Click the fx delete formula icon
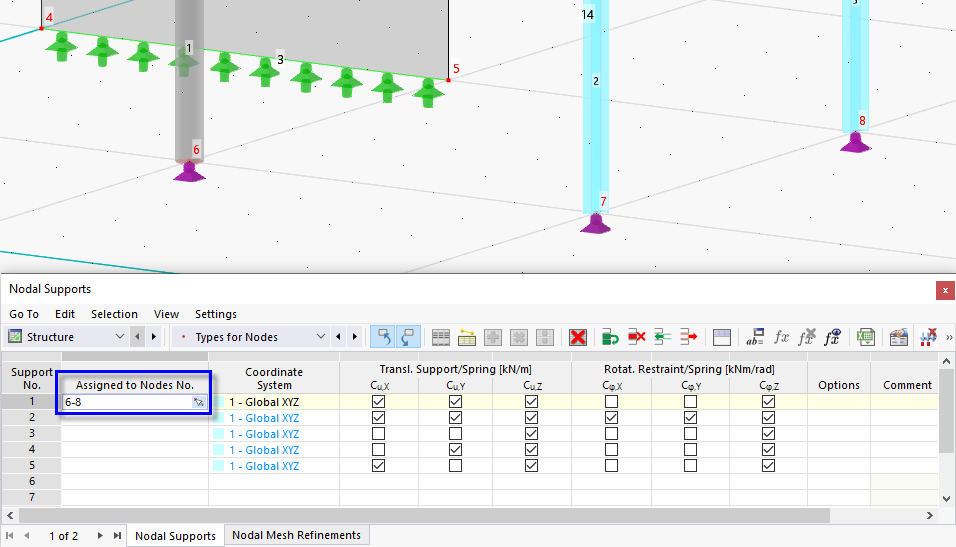The height and width of the screenshot is (547, 956). pyautogui.click(x=807, y=337)
